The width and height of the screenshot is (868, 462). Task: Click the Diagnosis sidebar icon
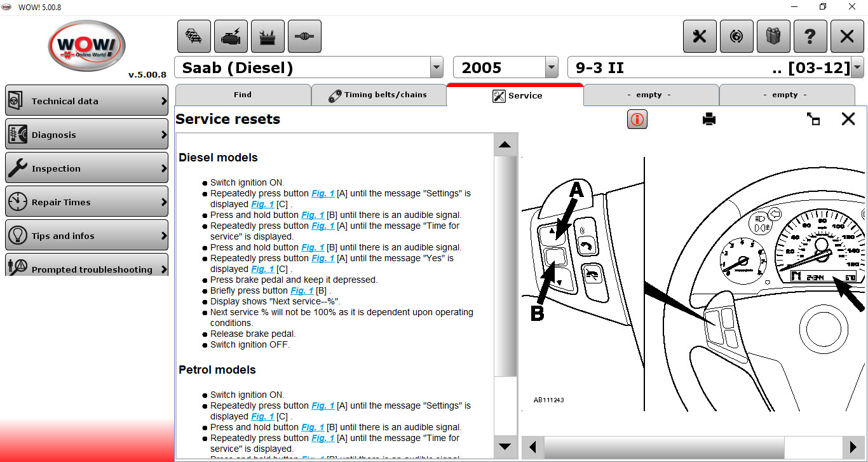point(17,135)
